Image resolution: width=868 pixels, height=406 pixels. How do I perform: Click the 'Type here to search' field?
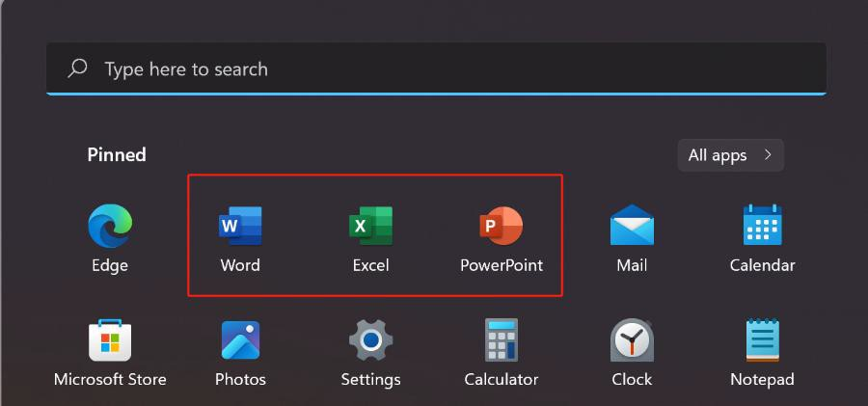[x=434, y=69]
